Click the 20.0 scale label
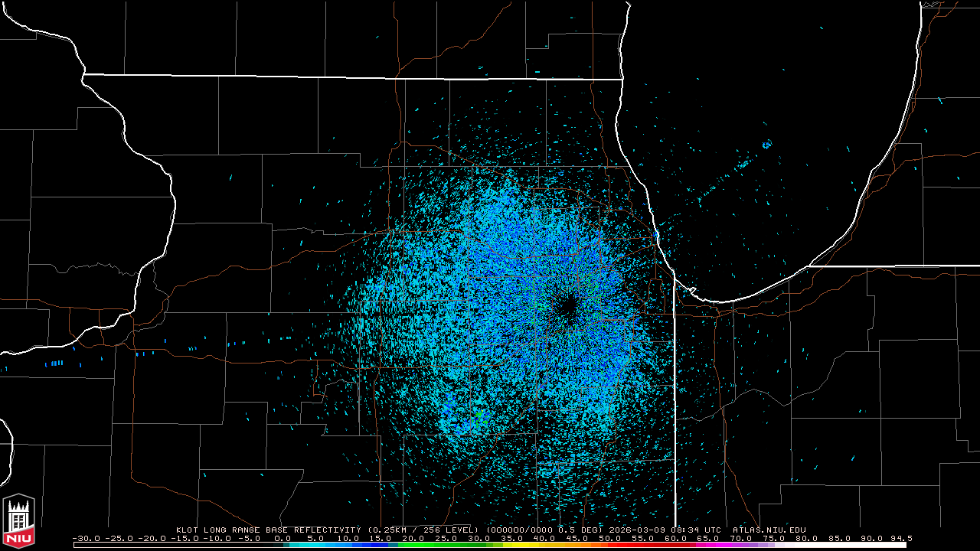 coord(414,539)
